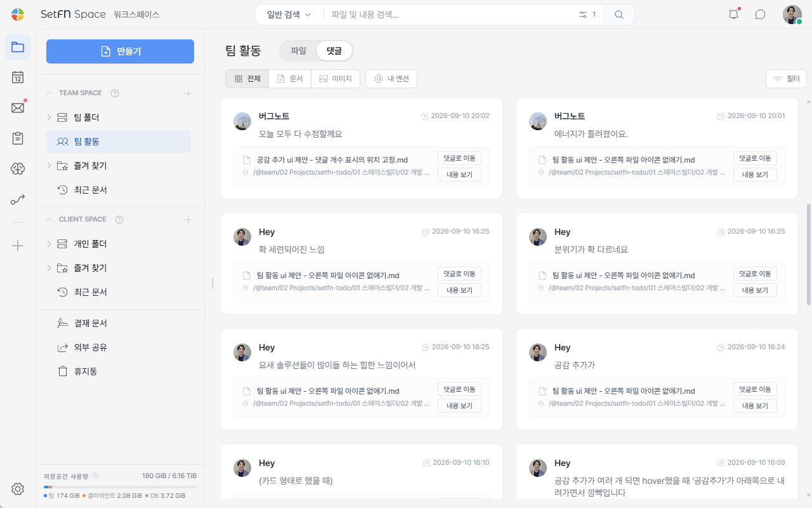Open 휴지통 trash in the sidebar
The height and width of the screenshot is (508, 812).
coord(119,371)
